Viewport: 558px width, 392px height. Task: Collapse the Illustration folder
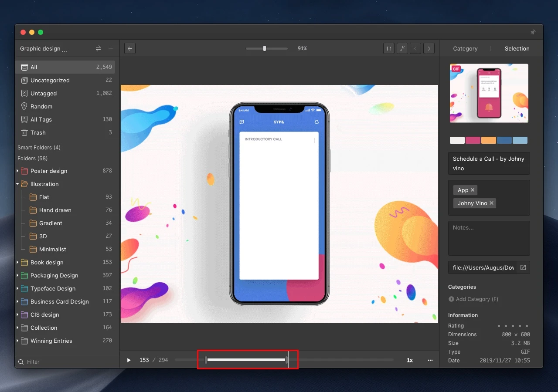pos(18,184)
